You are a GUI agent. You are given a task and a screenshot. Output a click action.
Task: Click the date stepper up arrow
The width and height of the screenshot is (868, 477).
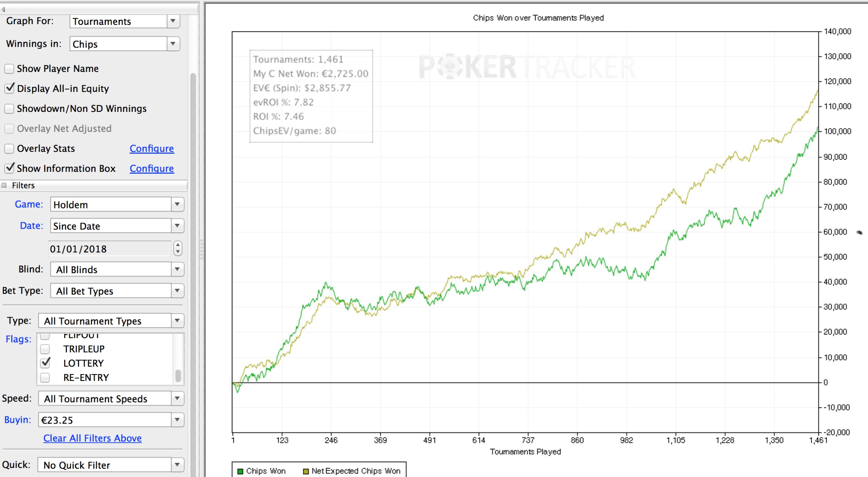click(178, 245)
